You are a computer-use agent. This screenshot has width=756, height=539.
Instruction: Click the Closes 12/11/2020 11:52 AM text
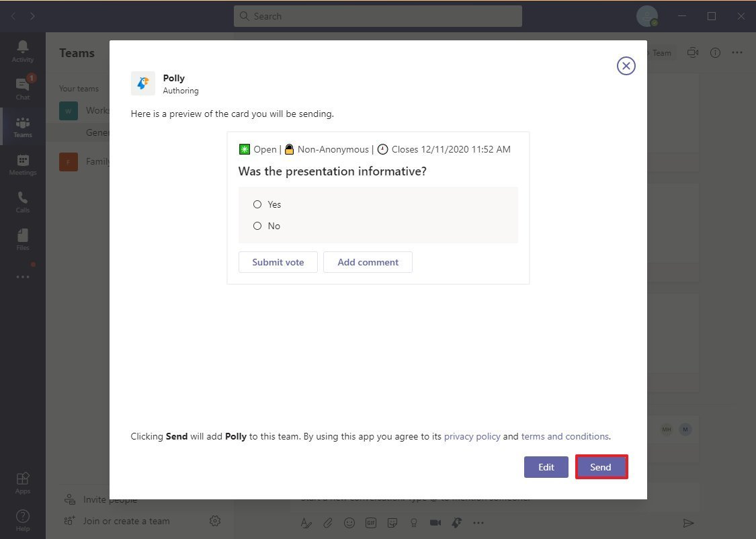(x=451, y=149)
